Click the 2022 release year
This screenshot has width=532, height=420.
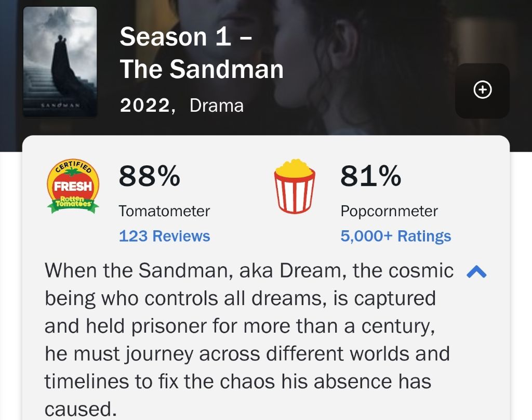tap(145, 106)
